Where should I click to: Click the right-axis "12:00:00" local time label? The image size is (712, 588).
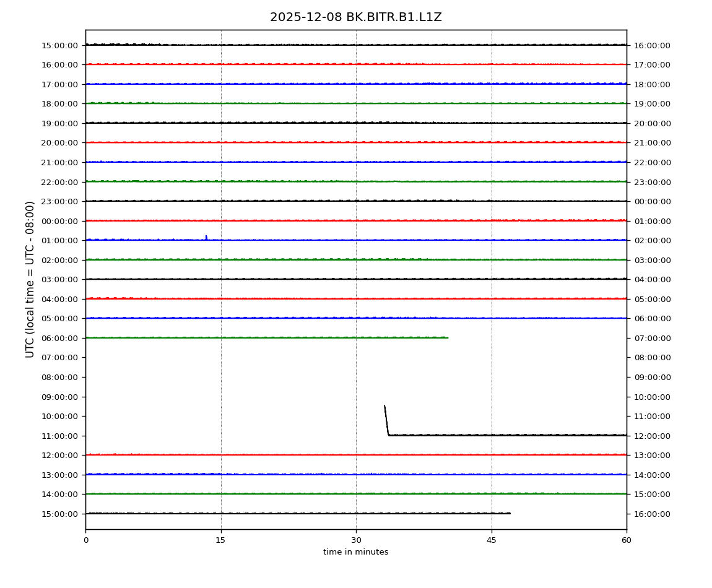click(x=652, y=436)
